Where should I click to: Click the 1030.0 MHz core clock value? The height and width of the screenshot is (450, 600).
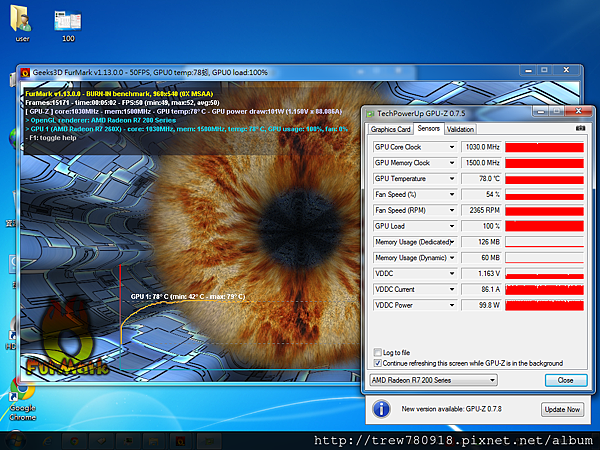[481, 147]
